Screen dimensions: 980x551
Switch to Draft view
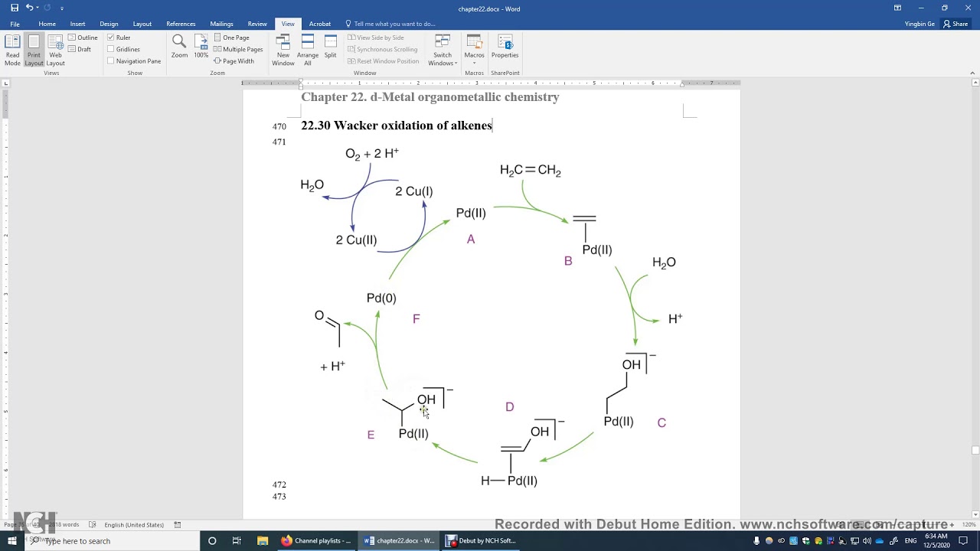pyautogui.click(x=80, y=49)
